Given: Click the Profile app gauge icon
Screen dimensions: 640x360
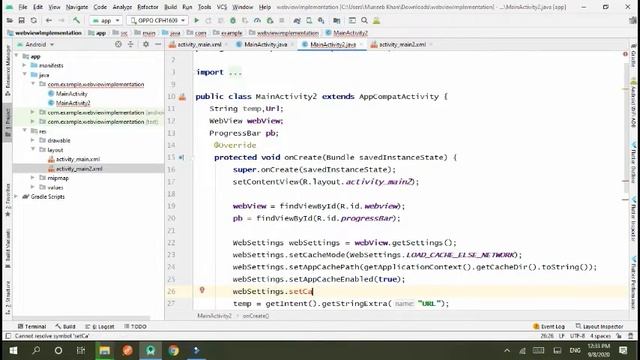Looking at the screenshot, I should point(257,20).
